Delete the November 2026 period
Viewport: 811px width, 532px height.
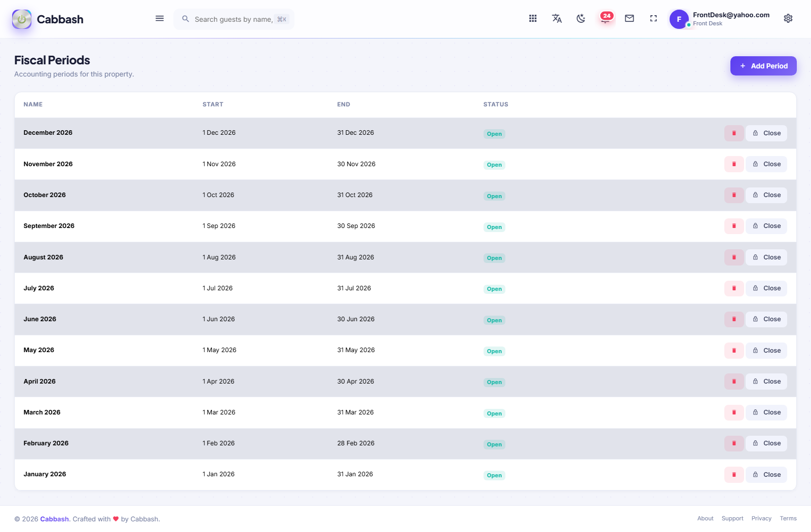[734, 164]
